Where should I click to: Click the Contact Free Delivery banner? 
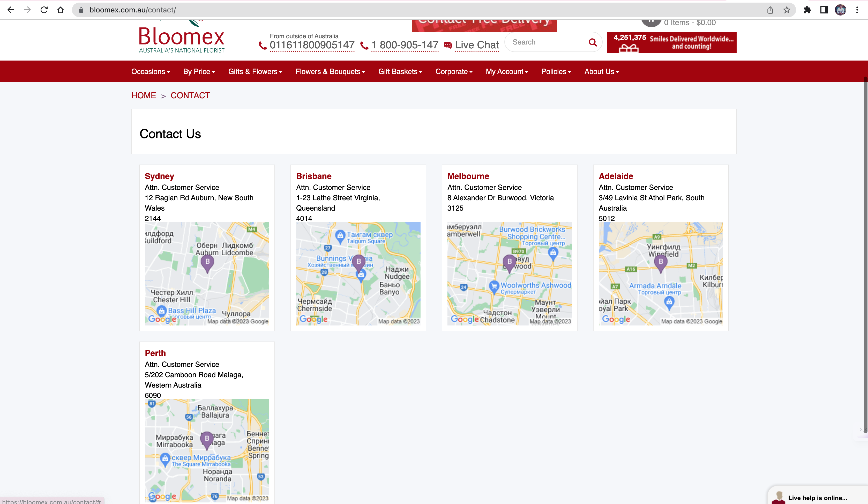tap(484, 26)
